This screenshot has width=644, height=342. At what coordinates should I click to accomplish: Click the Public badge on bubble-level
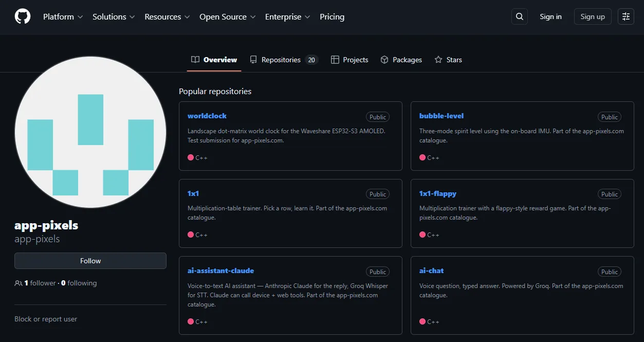click(610, 117)
